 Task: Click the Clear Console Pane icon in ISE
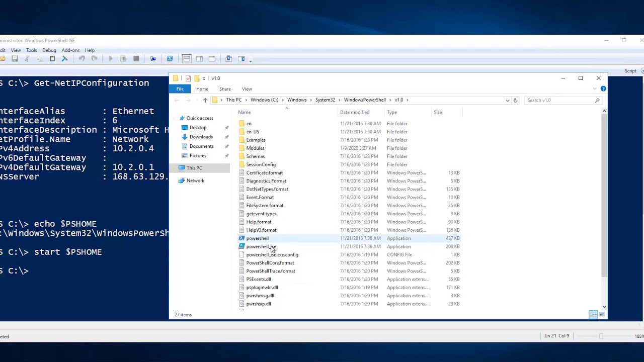point(65,59)
